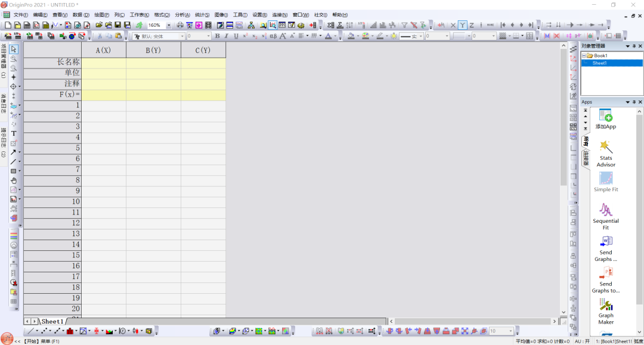The image size is (644, 345).
Task: Toggle Bold formatting button
Action: tap(217, 36)
